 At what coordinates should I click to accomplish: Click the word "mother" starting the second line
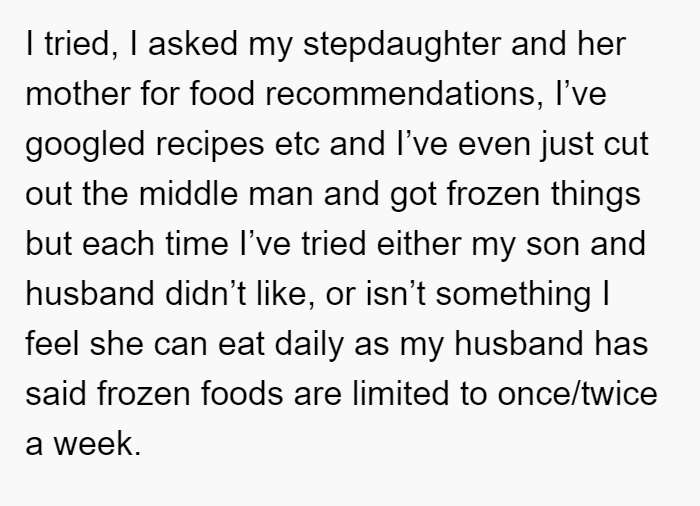(78, 94)
